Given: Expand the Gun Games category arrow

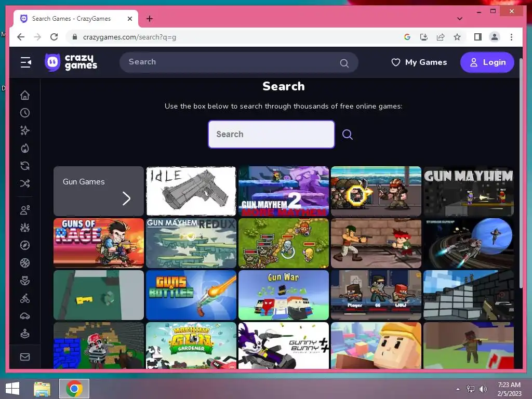Looking at the screenshot, I should pyautogui.click(x=126, y=198).
